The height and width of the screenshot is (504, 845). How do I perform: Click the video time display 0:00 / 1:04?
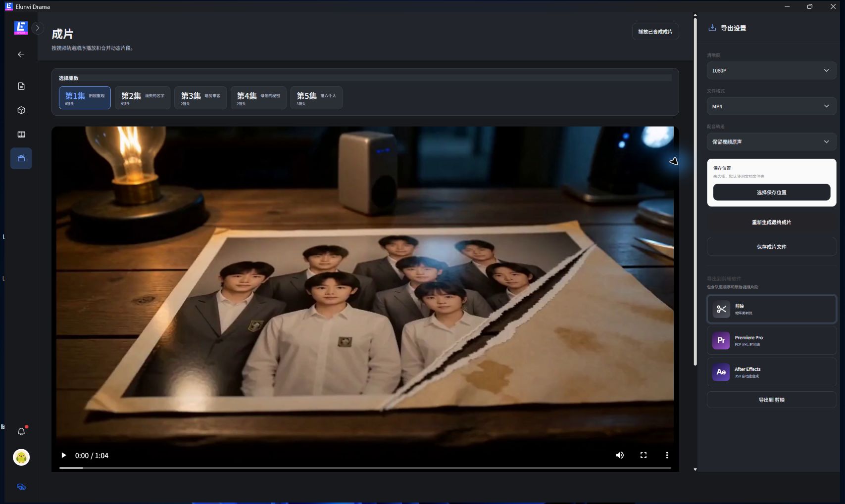[x=92, y=456]
